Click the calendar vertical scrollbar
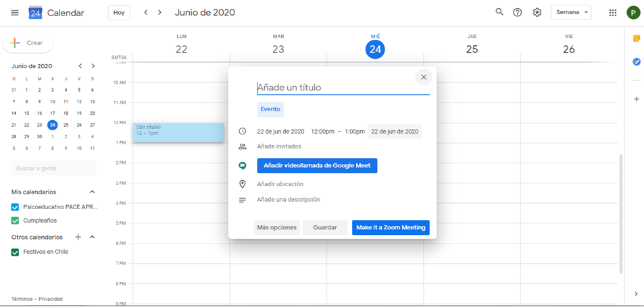The height and width of the screenshot is (307, 644). pyautogui.click(x=620, y=214)
